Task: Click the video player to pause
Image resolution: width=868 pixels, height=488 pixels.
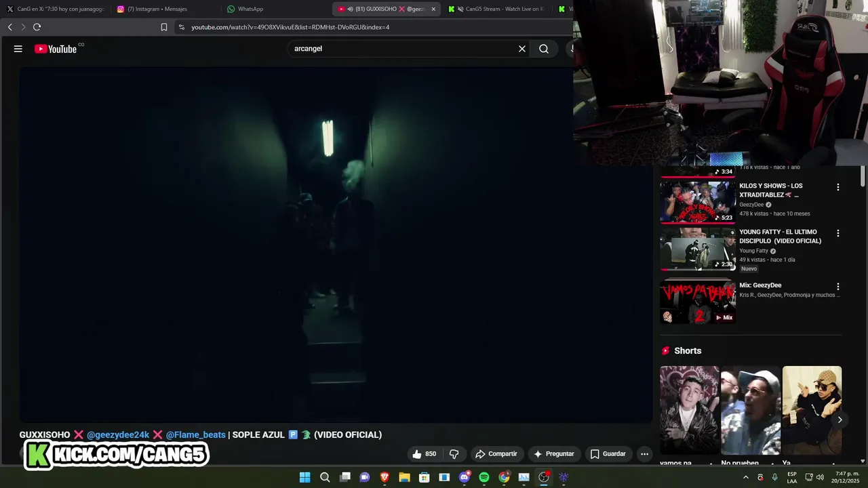Action: pos(336,245)
